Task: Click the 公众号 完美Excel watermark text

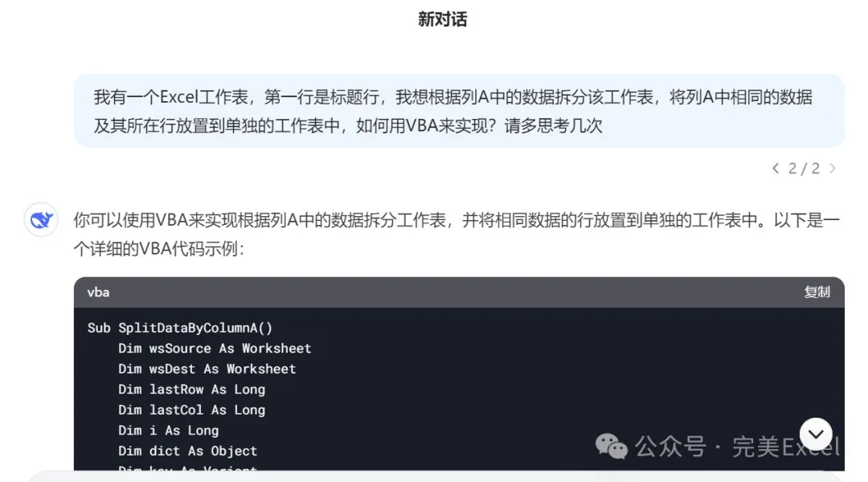Action: [x=737, y=447]
